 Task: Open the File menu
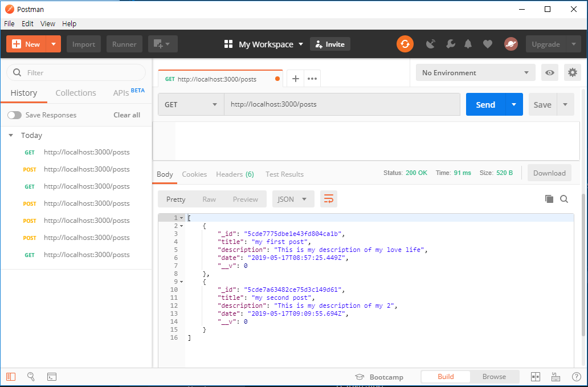pos(9,23)
